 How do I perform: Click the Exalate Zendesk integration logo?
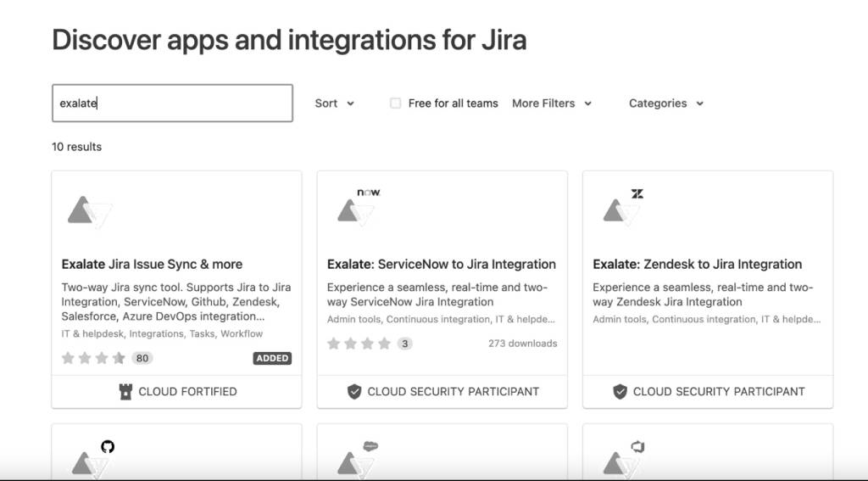tap(623, 208)
